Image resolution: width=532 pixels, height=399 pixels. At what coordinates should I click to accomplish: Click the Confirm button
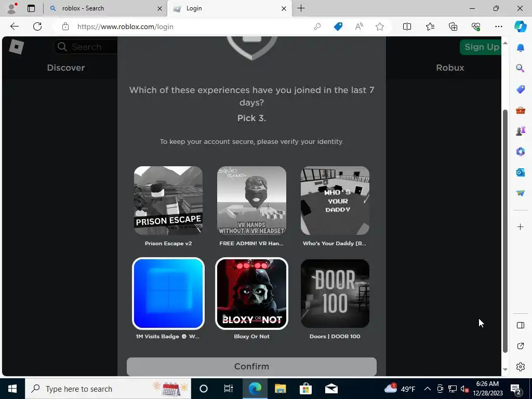251,366
